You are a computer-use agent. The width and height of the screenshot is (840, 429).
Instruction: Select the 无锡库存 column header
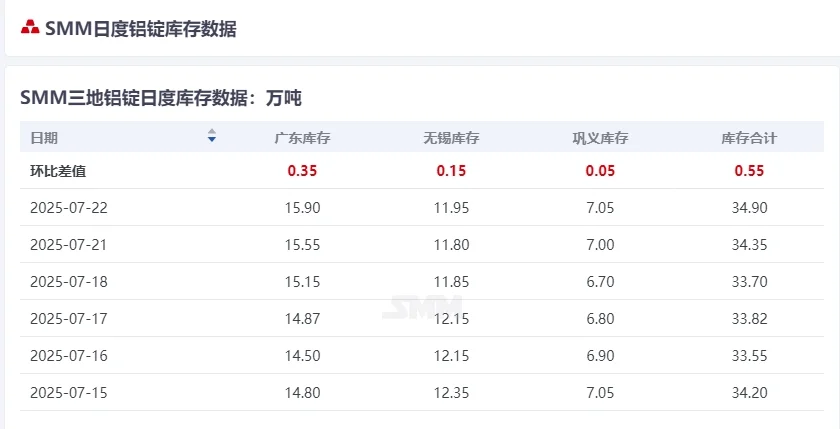point(451,138)
